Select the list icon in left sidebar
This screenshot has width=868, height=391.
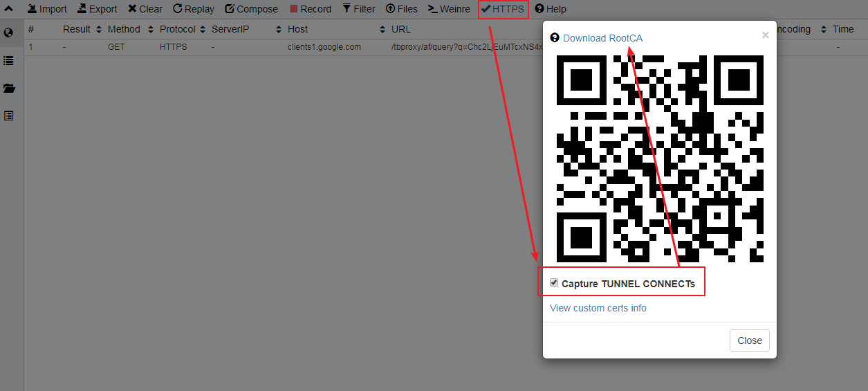pyautogui.click(x=9, y=61)
